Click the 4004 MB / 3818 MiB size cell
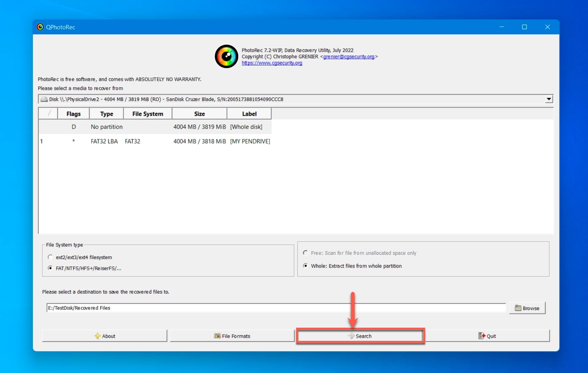This screenshot has height=373, width=588. point(200,141)
